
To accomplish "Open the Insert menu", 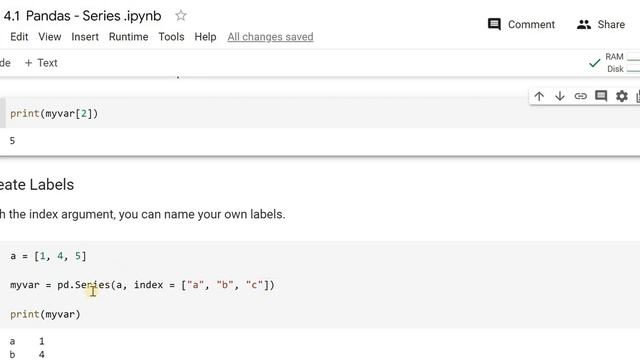I will pos(85,37).
